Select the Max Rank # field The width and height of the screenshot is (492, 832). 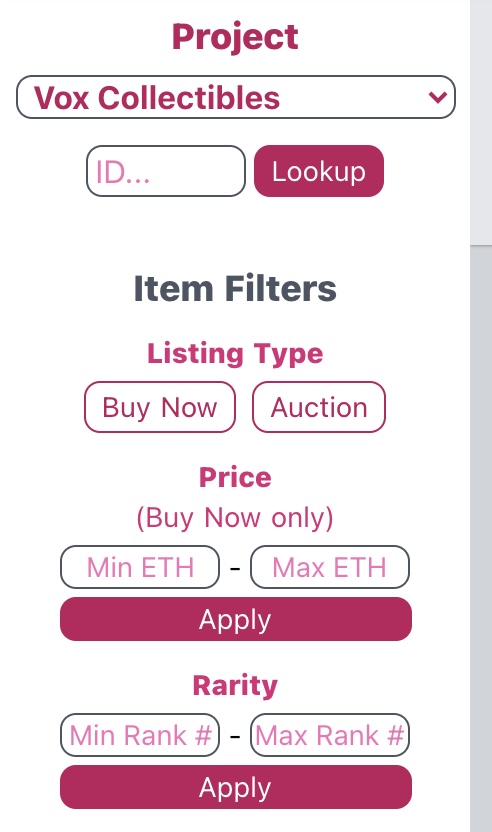(330, 735)
